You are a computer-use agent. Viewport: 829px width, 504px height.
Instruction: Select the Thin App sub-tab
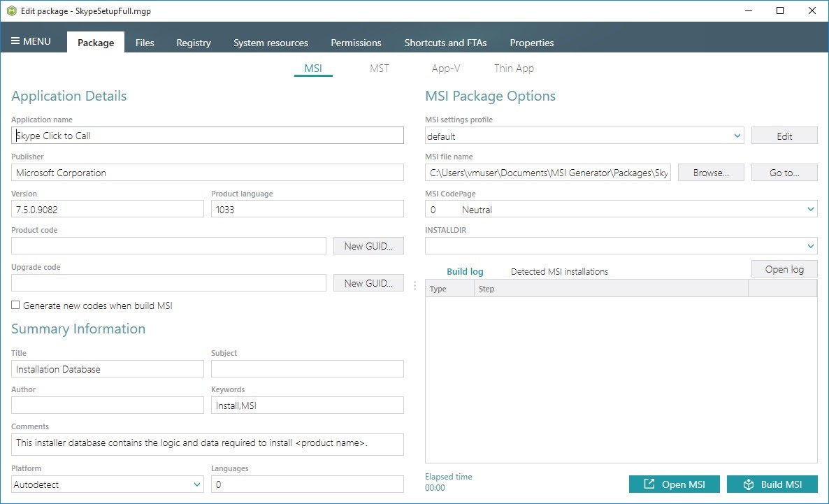[x=514, y=69]
